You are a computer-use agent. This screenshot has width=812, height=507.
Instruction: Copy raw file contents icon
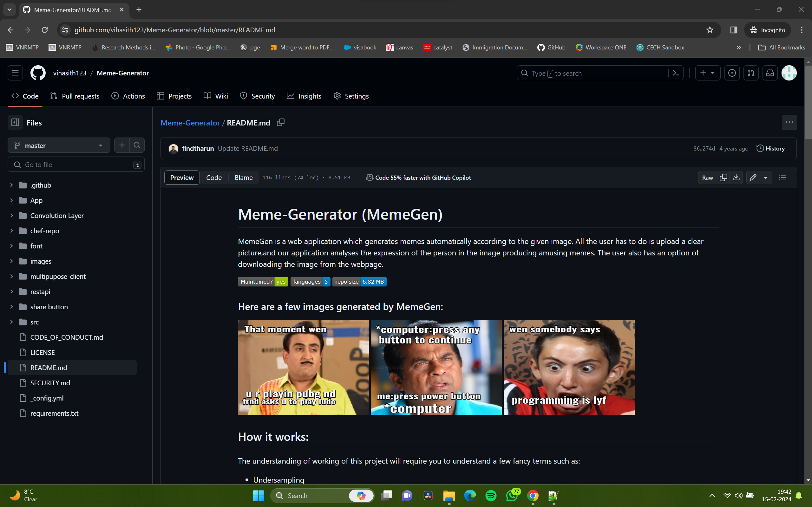coord(724,177)
